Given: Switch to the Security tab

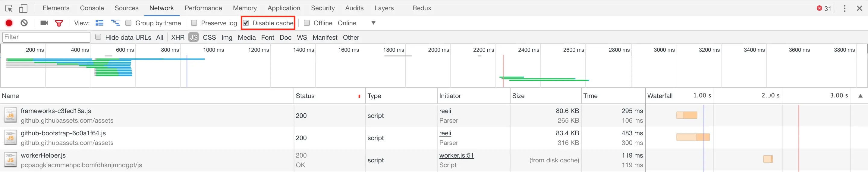Looking at the screenshot, I should tap(323, 8).
